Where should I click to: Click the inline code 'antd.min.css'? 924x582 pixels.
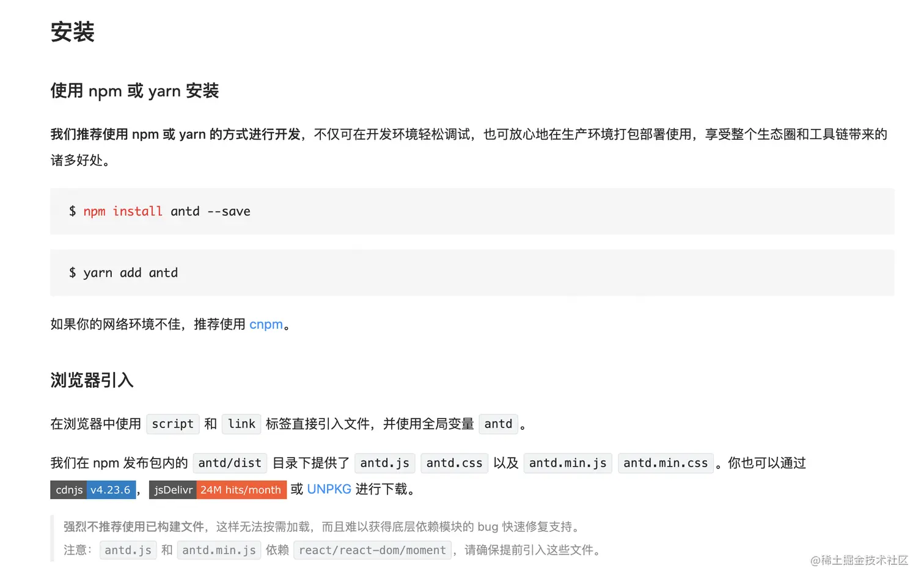pos(665,463)
